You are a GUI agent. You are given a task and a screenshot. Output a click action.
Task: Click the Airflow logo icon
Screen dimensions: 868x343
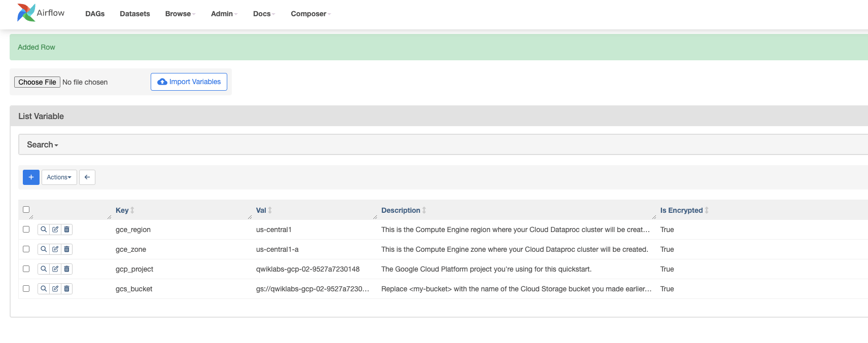26,13
